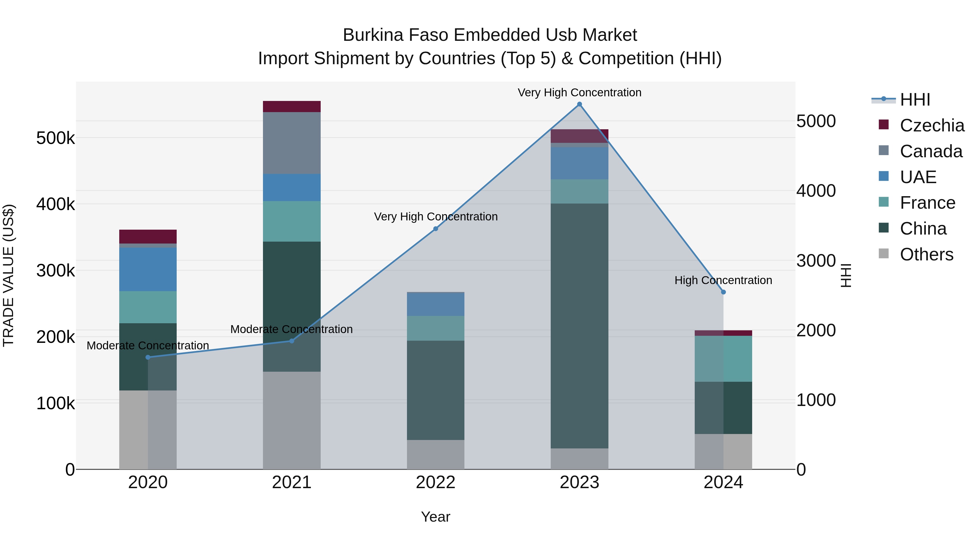Click the HHI data point for 2024
Viewport: 980px width, 551px height.
(723, 292)
